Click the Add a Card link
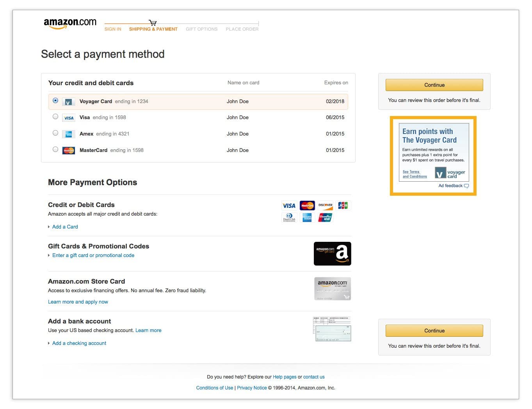Screen dimensions: 532x409 coord(65,227)
